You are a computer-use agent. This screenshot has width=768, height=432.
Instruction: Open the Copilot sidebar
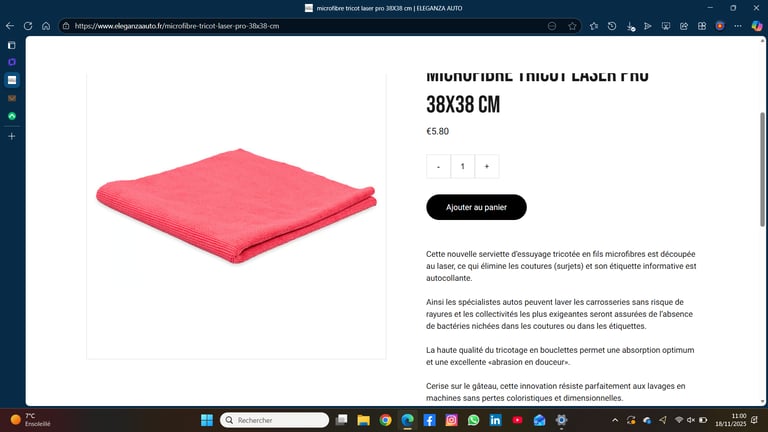tap(757, 26)
